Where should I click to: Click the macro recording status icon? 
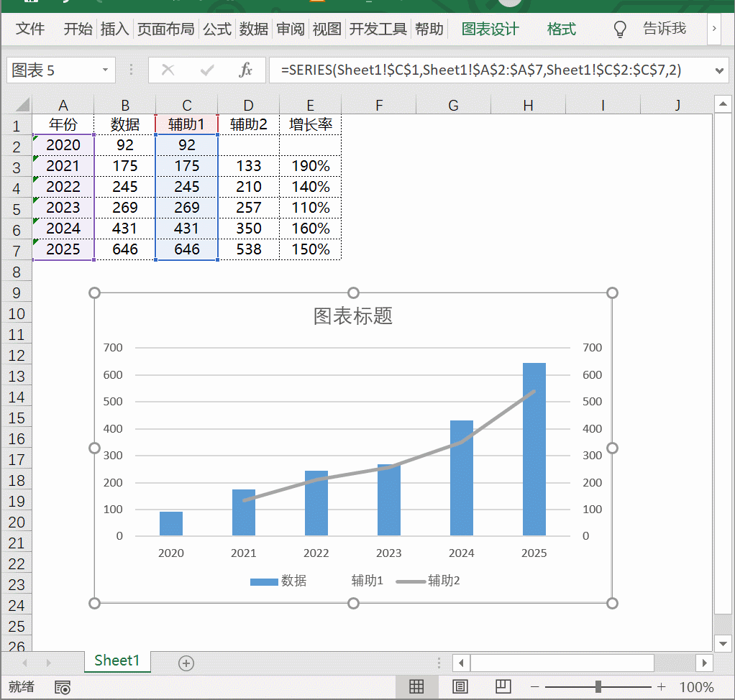point(63,687)
